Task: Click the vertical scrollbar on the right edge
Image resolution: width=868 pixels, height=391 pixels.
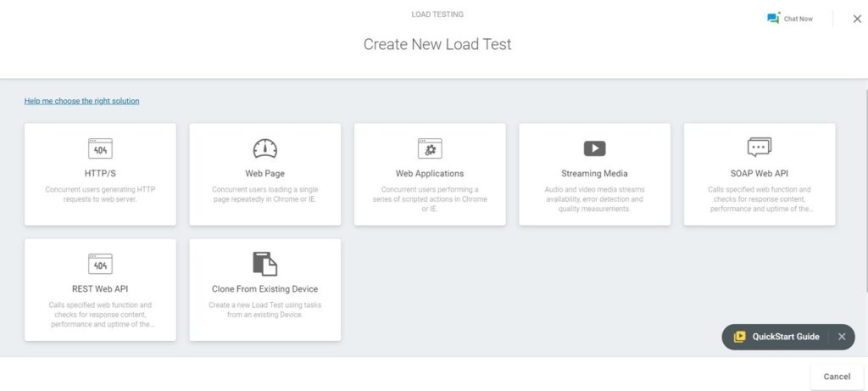Action: tap(865, 188)
